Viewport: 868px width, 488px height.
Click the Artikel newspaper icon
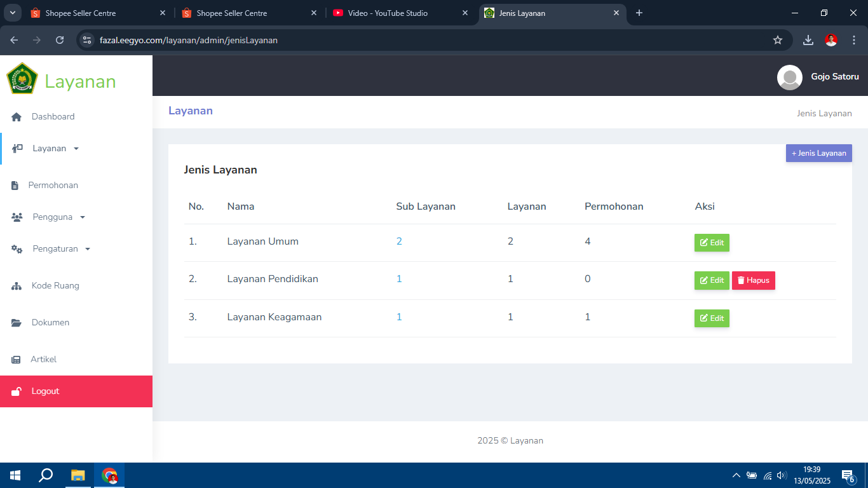[17, 360]
